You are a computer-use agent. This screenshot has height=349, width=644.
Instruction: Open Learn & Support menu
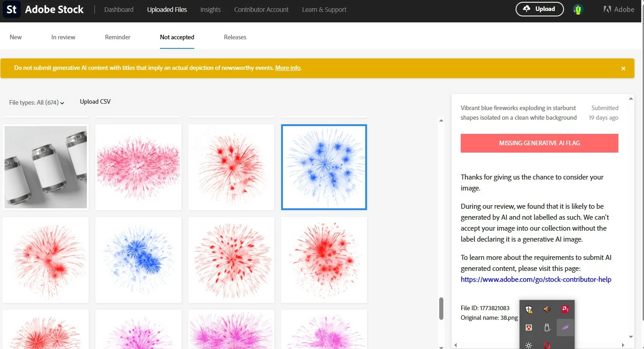point(324,10)
